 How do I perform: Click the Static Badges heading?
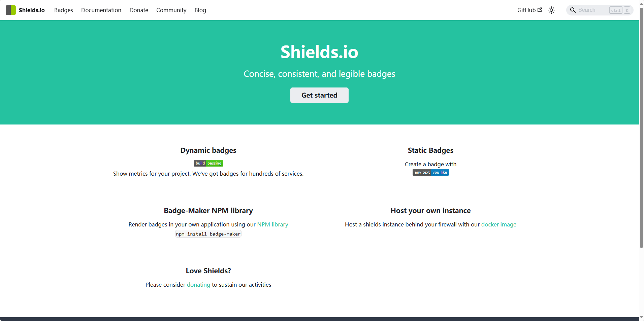[430, 150]
